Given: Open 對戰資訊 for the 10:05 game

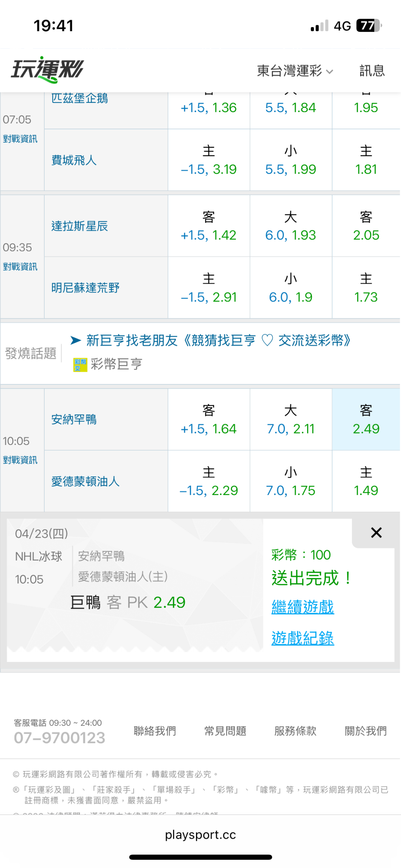Looking at the screenshot, I should coord(20,460).
